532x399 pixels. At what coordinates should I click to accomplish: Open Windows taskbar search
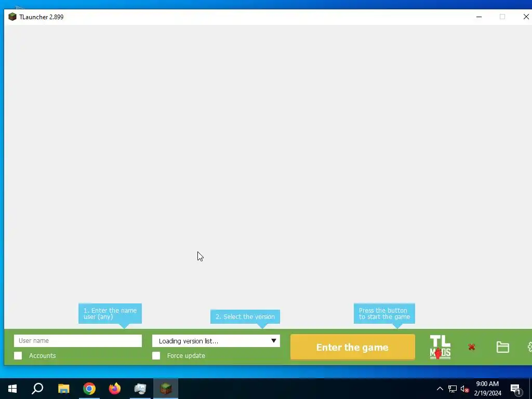tap(37, 389)
